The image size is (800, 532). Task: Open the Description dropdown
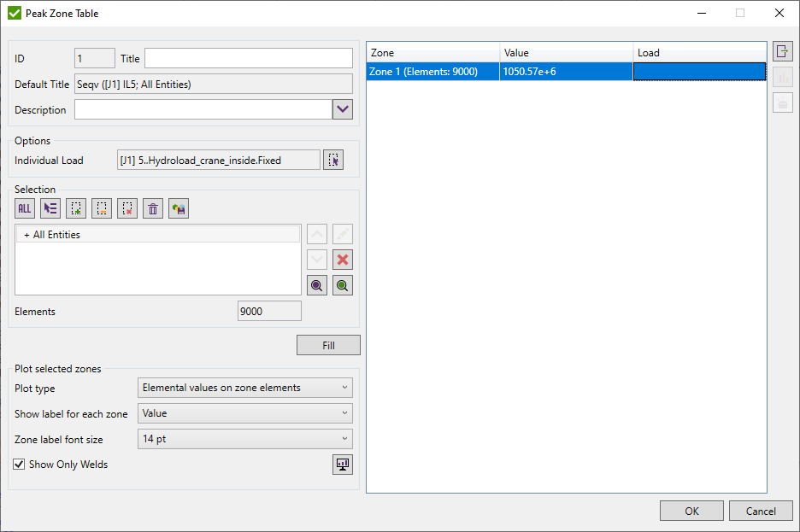click(342, 108)
